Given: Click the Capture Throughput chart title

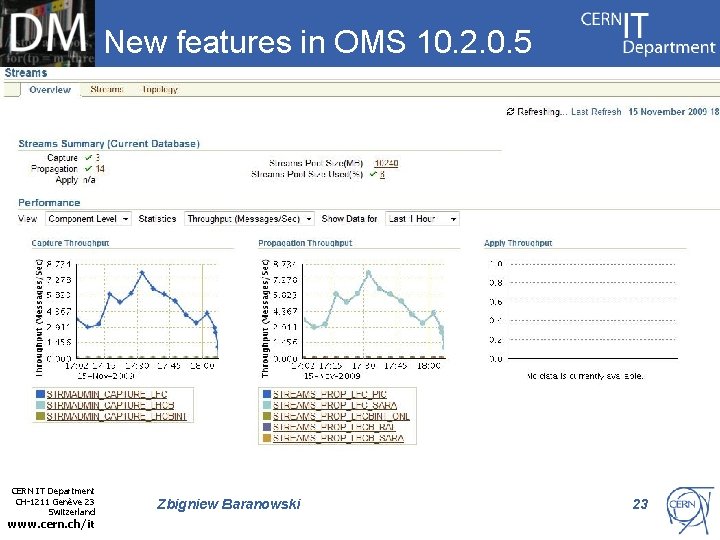Looking at the screenshot, I should [70, 243].
